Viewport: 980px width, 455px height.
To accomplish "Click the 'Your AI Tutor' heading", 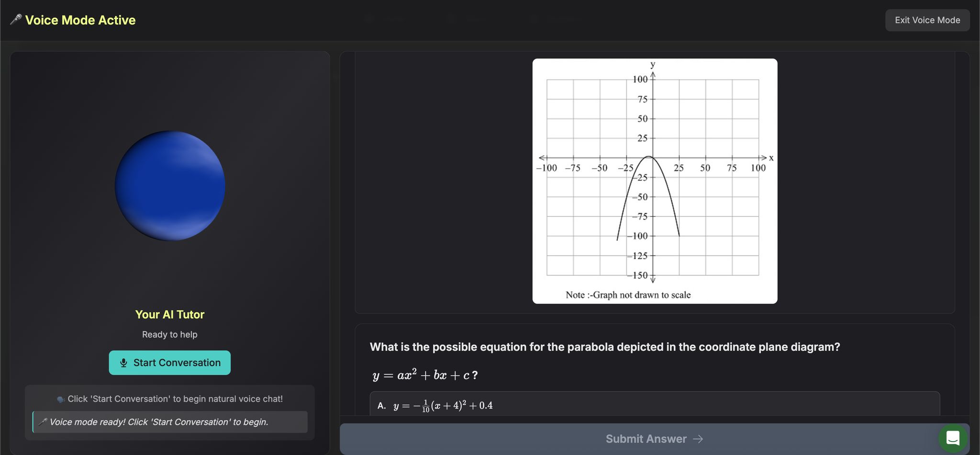I will (x=170, y=315).
